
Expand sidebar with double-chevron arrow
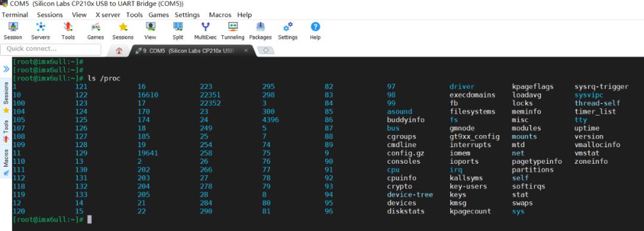[6, 68]
